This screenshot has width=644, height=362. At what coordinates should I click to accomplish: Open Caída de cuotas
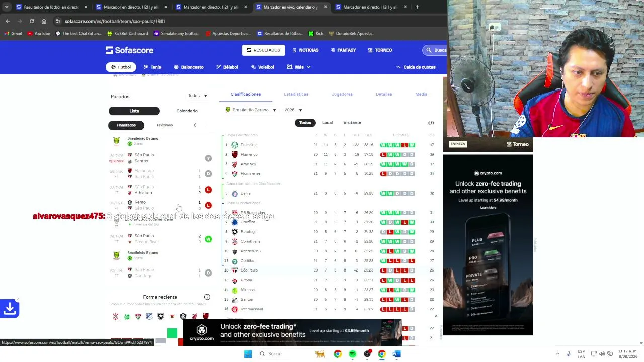pos(416,67)
